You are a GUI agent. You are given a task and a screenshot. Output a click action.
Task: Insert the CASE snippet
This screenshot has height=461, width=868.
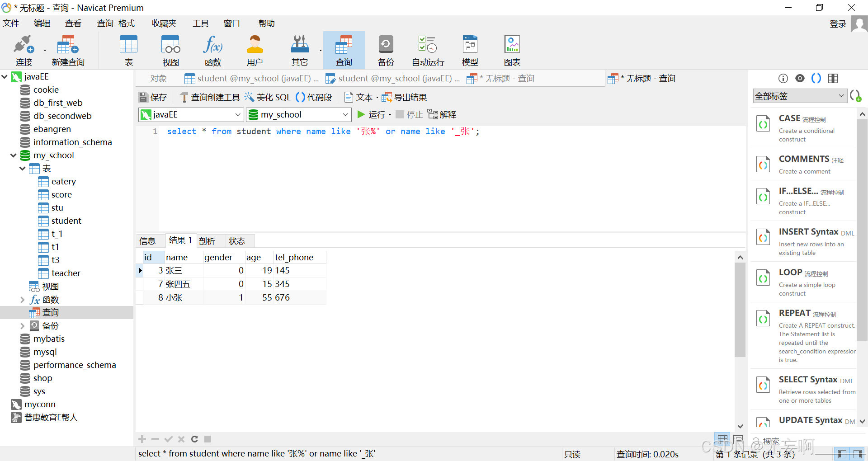coord(804,128)
